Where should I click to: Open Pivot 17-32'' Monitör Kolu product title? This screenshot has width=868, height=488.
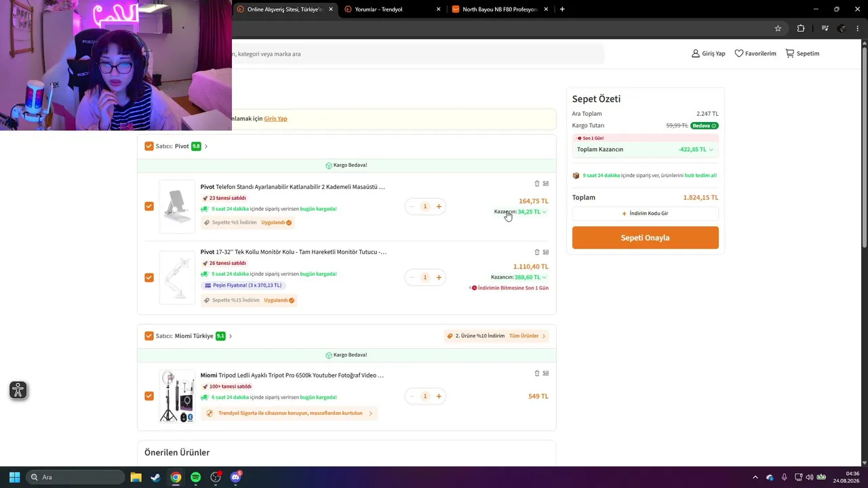(x=293, y=252)
